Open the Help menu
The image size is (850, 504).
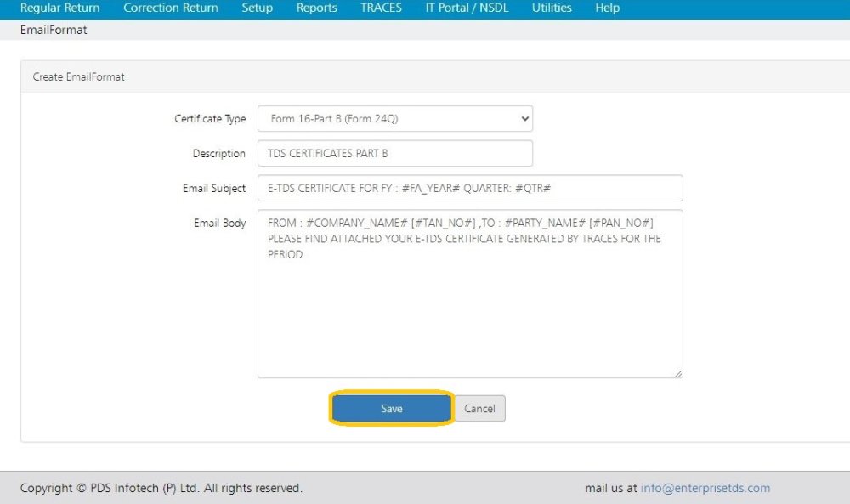(x=607, y=8)
